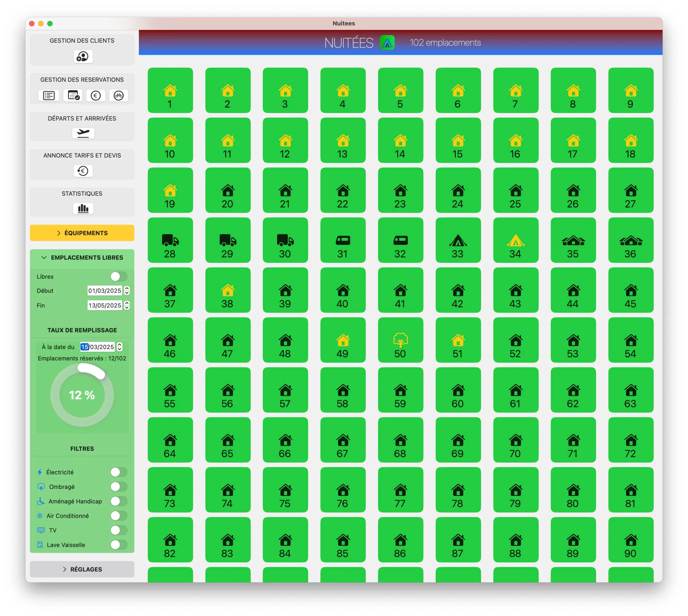The height and width of the screenshot is (616, 688).
Task: Open the reservation calendar check icon
Action: (73, 95)
